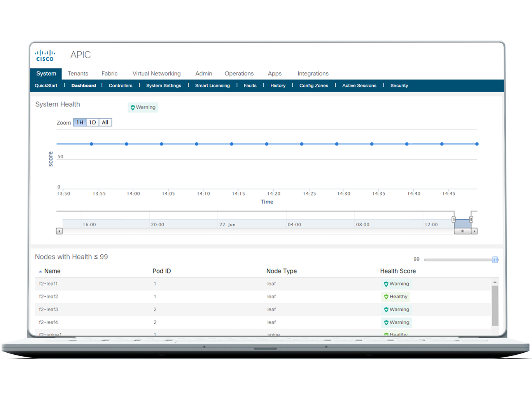Select the All zoom option
This screenshot has width=532, height=399.
(x=105, y=122)
